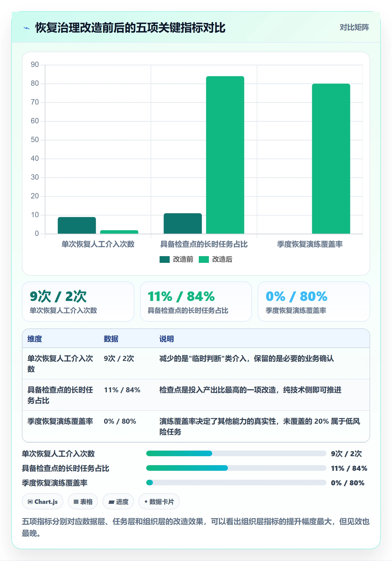Click the tall 改造后 bar for 具备检查点的长时任务占比
Image resolution: width=392 pixels, height=561 pixels.
coord(225,155)
